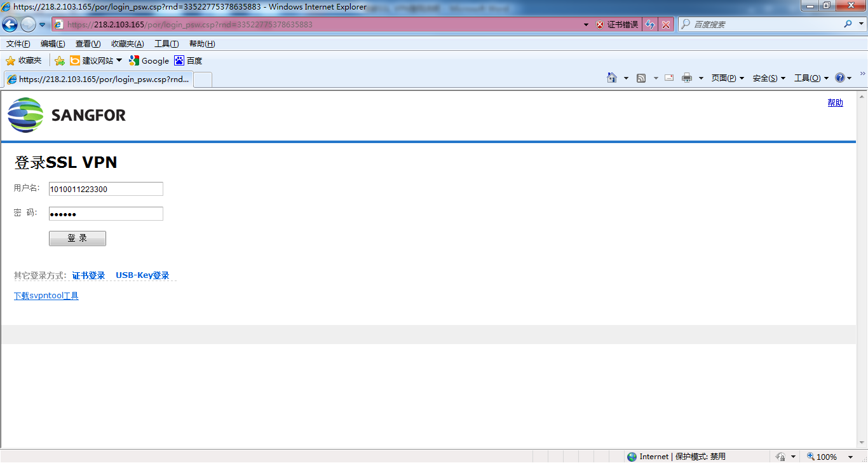This screenshot has width=868, height=463.
Task: Click the 密码 password input field
Action: click(x=106, y=214)
